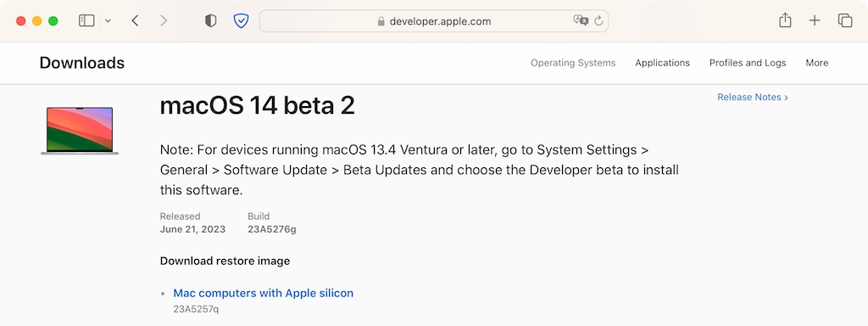The width and height of the screenshot is (868, 326).
Task: Select the restore image build 23A5257q
Action: tap(196, 309)
